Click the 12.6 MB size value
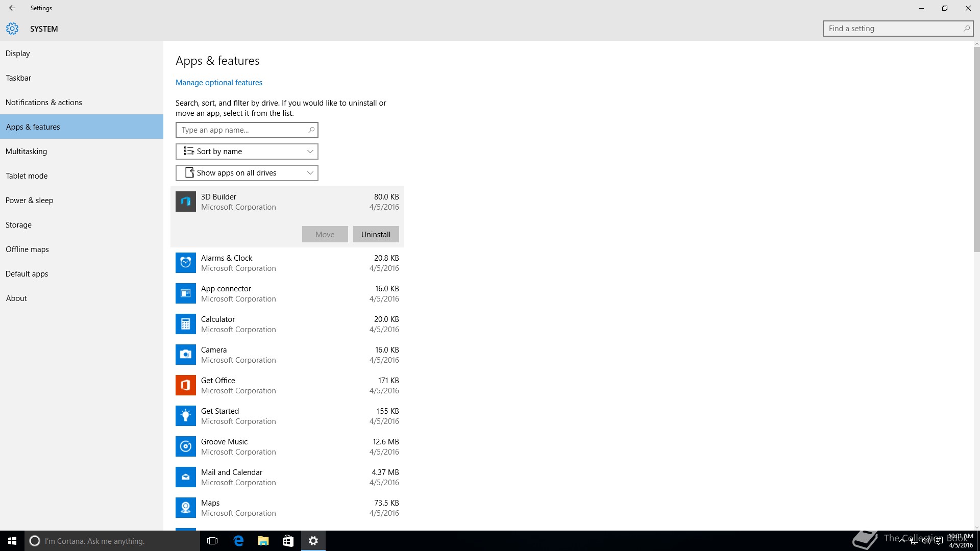The image size is (980, 551). point(386,442)
